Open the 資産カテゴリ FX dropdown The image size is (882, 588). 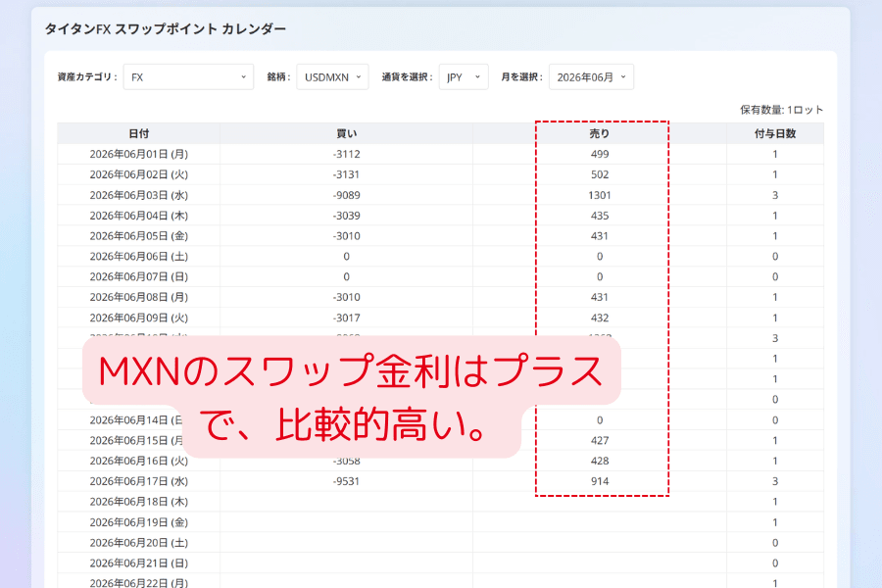188,77
